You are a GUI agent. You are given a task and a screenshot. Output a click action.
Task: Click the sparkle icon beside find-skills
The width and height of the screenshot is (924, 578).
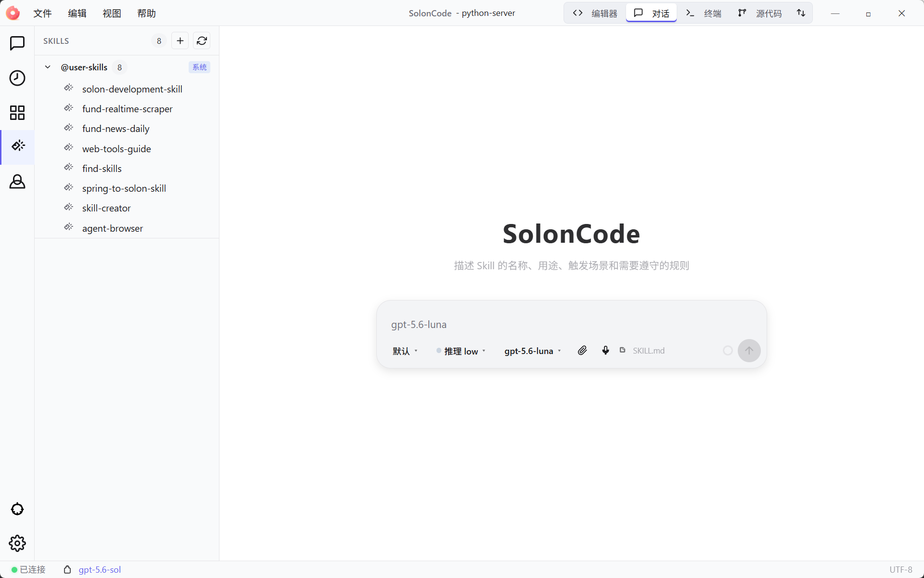pos(69,167)
